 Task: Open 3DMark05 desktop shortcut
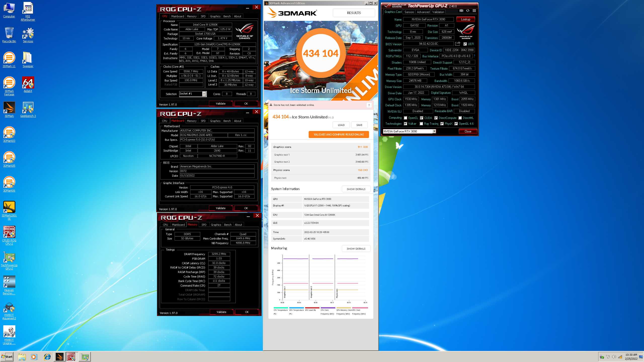point(9,159)
